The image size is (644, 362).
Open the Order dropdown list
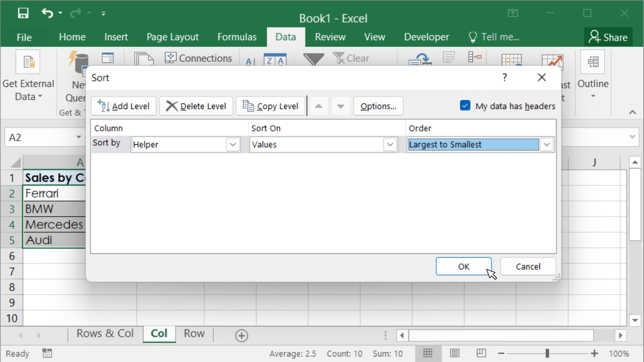546,145
